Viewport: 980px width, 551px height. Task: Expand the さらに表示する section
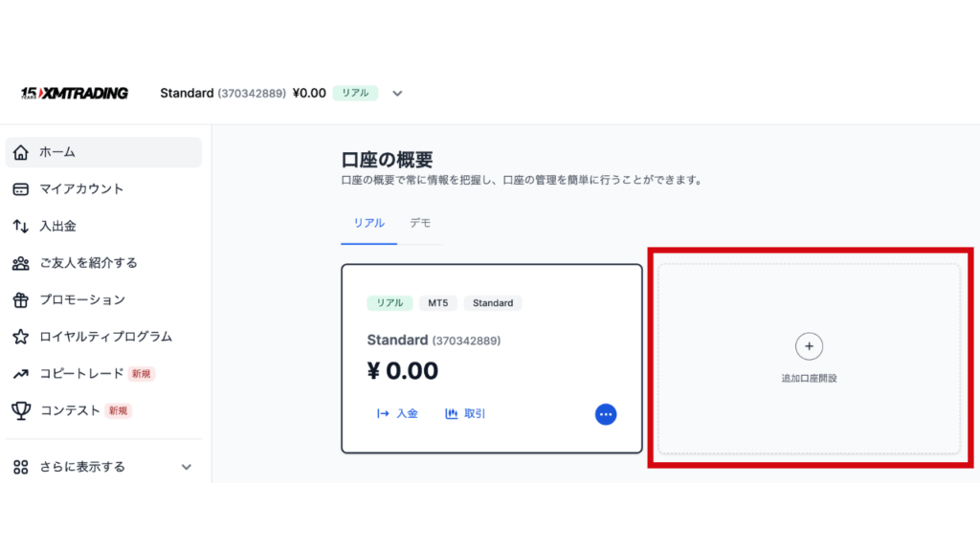click(x=187, y=467)
